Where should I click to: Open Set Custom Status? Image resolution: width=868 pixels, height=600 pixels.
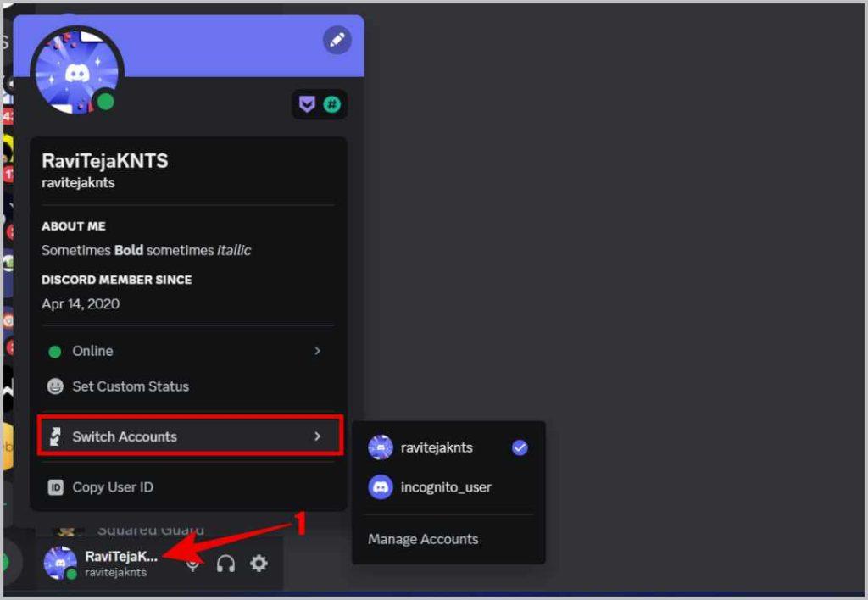(x=187, y=386)
